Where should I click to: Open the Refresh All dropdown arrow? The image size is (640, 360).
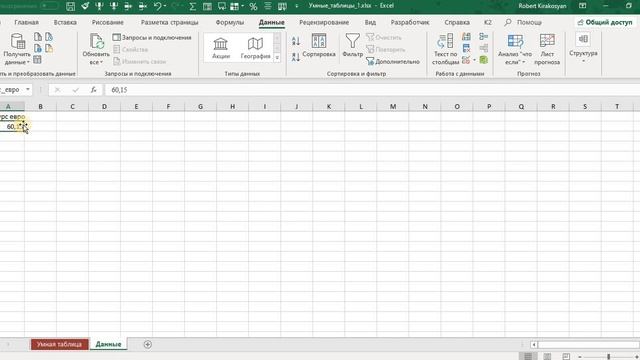click(x=101, y=62)
